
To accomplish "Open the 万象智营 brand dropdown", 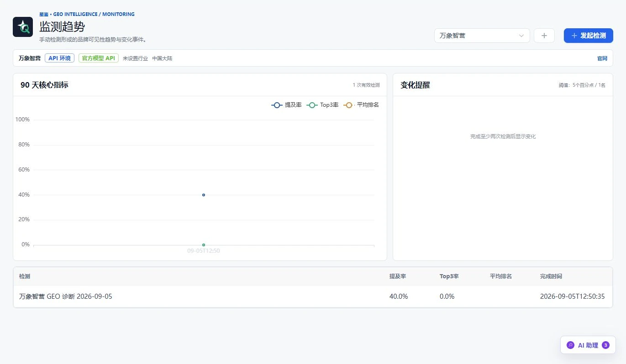I will [x=482, y=36].
